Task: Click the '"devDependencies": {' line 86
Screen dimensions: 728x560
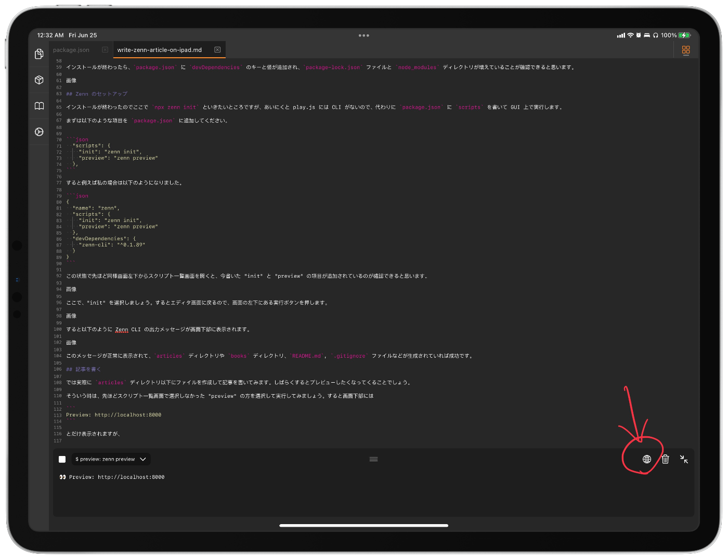Action: (104, 239)
